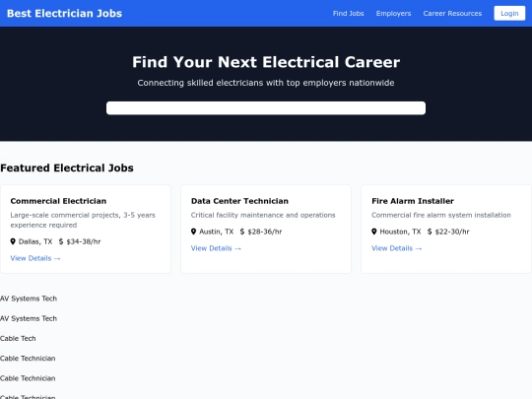532x399 pixels.
Task: Click the Austin, TX location text
Action: tap(216, 232)
